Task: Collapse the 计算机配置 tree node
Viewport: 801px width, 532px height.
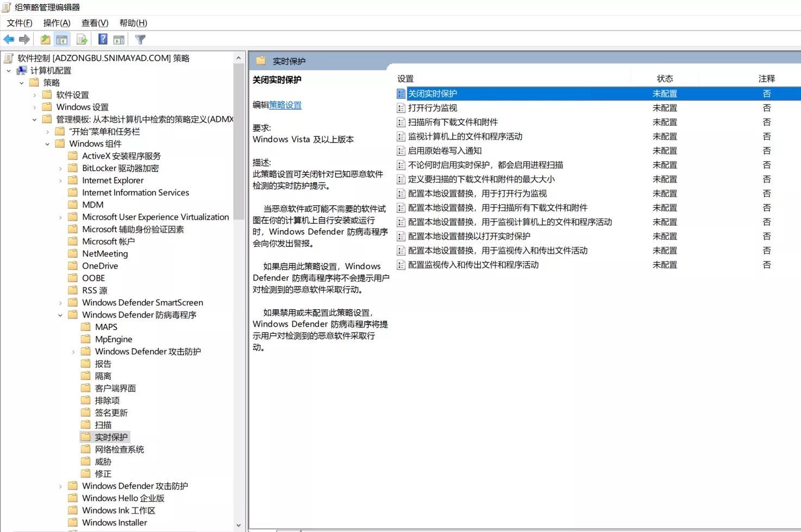Action: point(9,71)
